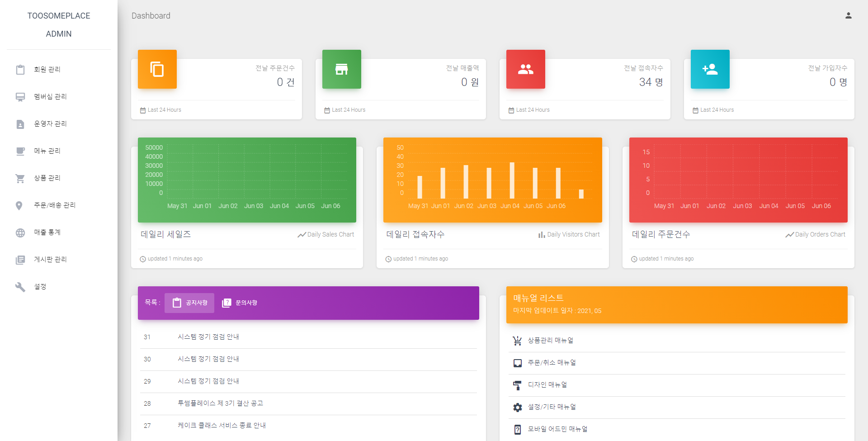Click the Jun 04 bar in visitors chart
The height and width of the screenshot is (441, 868).
(x=512, y=180)
